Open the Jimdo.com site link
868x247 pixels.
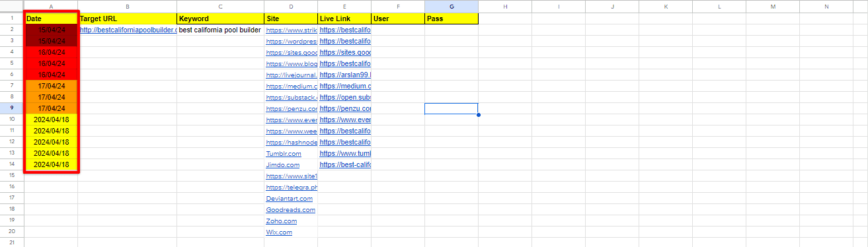click(x=283, y=165)
